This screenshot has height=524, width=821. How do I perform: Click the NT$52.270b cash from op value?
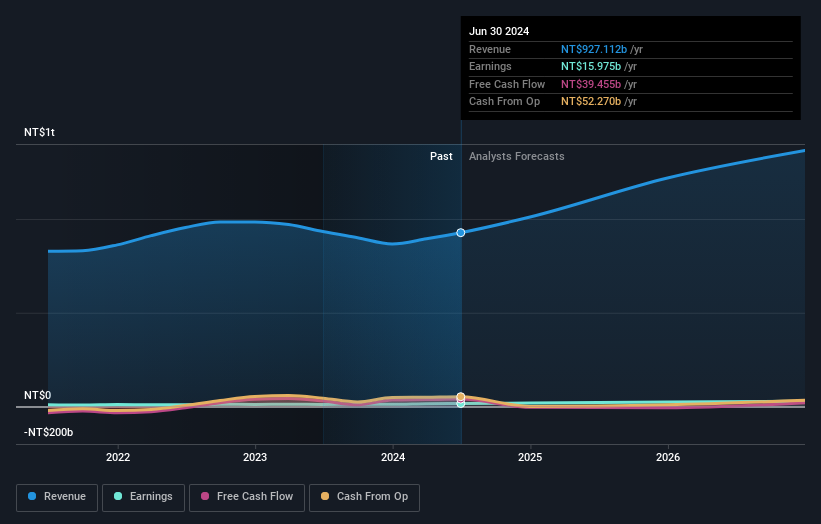(591, 102)
